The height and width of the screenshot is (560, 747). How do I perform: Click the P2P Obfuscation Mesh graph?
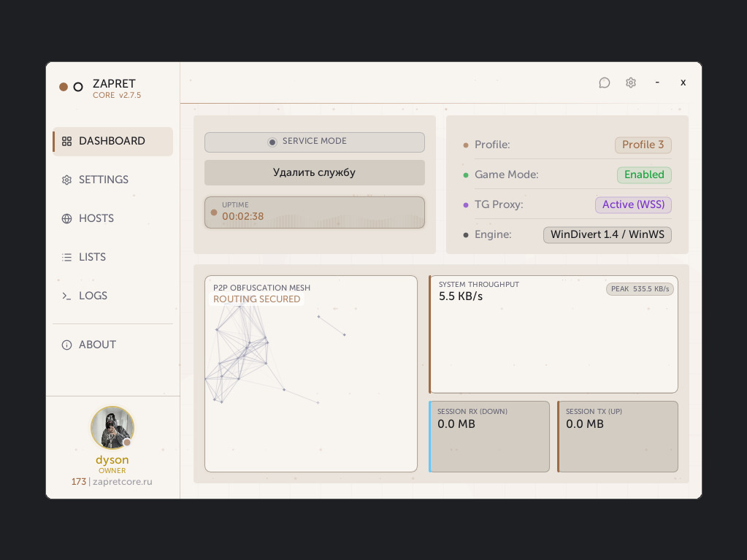(x=311, y=374)
